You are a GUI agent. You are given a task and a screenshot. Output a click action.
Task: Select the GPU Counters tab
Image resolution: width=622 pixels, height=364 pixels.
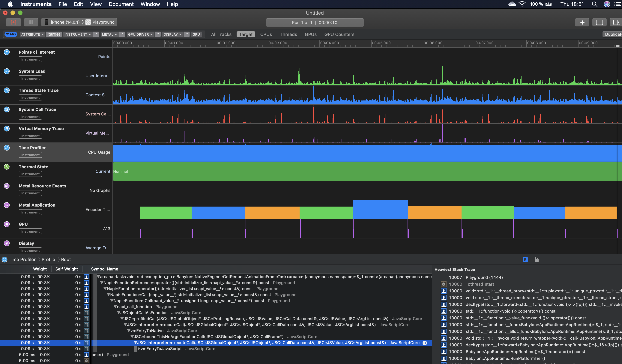click(x=339, y=34)
